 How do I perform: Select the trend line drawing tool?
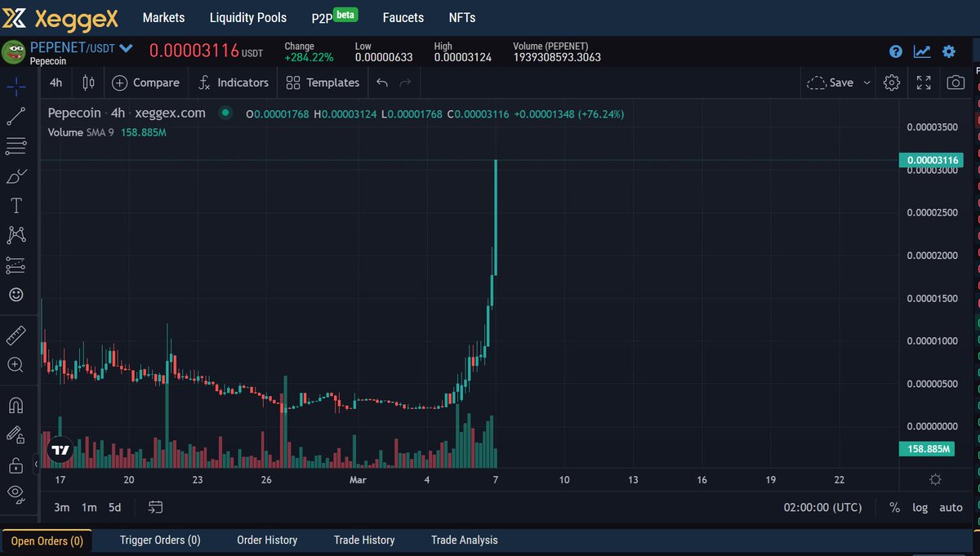click(x=16, y=116)
